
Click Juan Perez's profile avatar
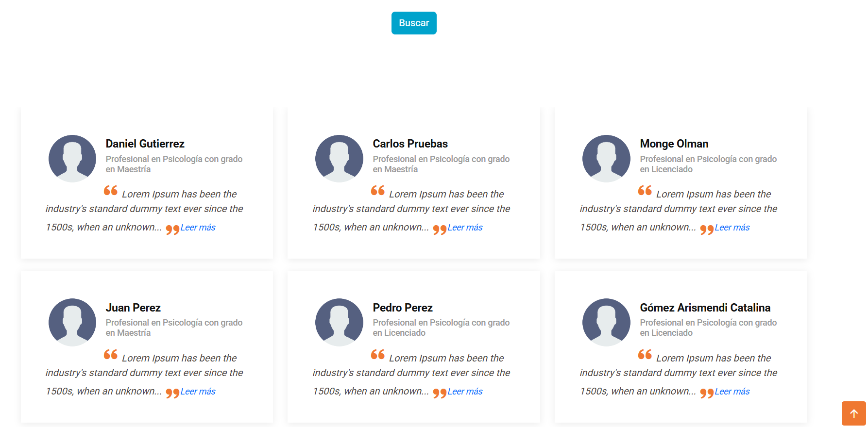click(x=72, y=322)
